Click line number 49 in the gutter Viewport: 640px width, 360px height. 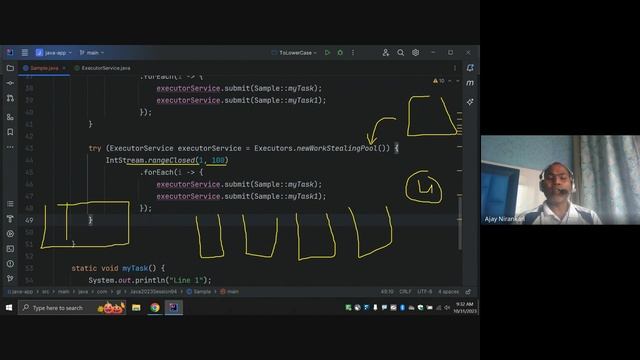pos(29,220)
